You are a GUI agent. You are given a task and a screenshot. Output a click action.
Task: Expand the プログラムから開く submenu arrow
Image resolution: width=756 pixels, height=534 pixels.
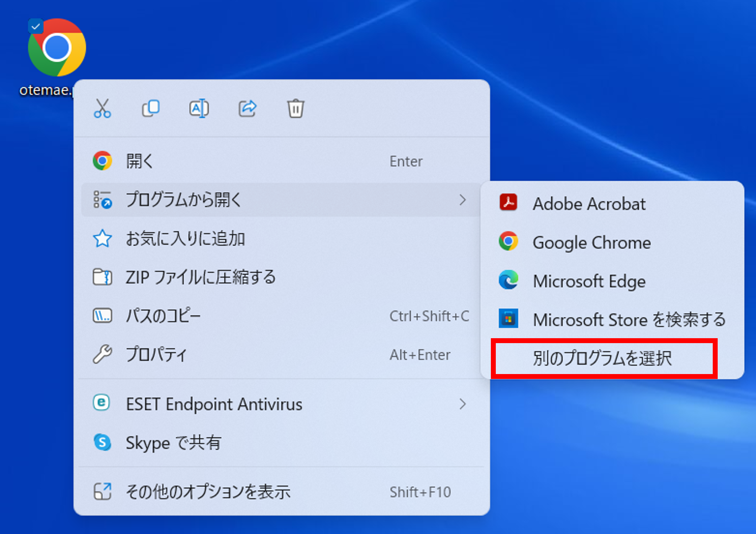pos(463,200)
